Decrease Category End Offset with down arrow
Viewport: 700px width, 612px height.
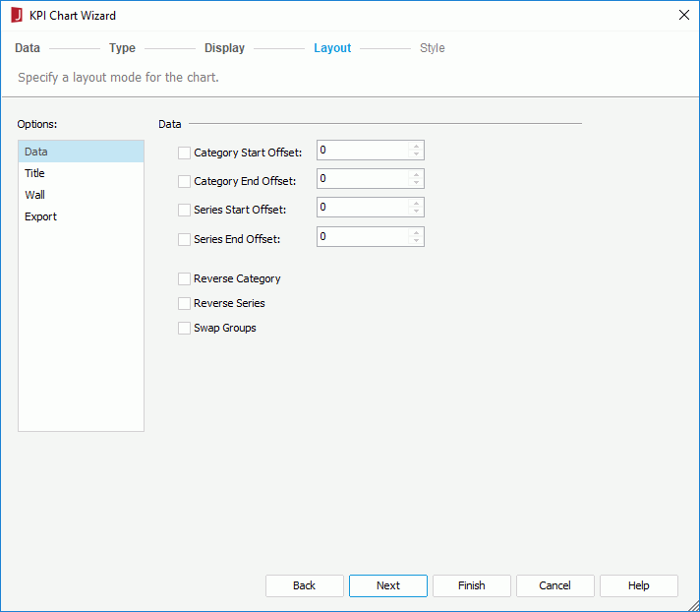point(416,183)
